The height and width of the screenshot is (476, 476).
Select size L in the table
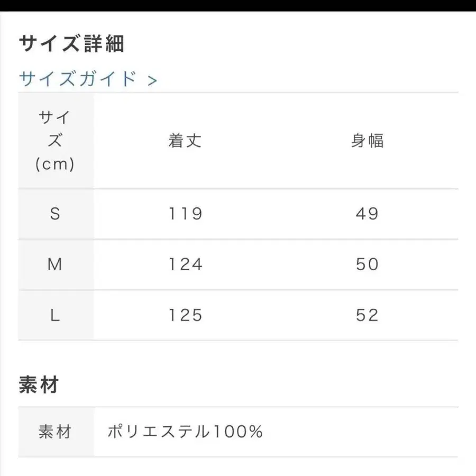point(56,315)
